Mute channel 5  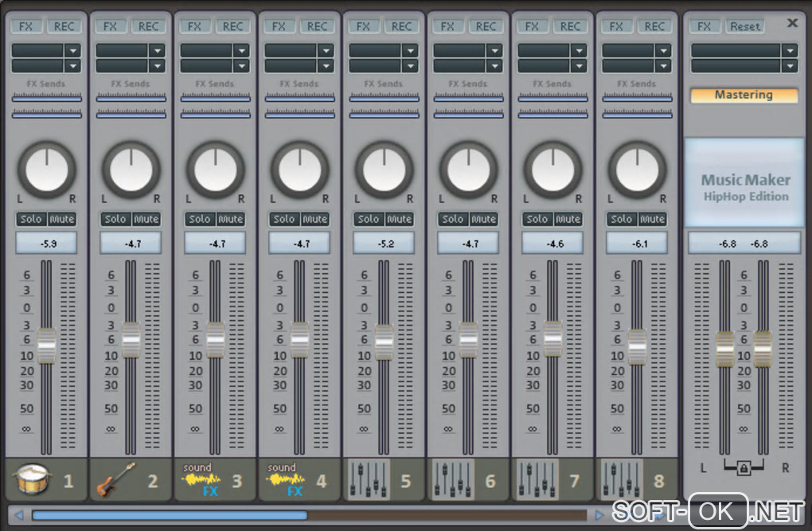400,219
